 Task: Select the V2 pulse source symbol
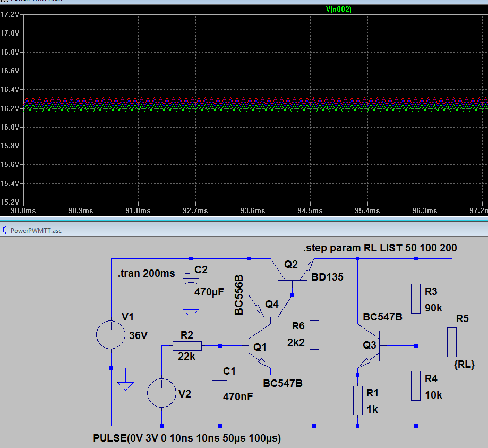(x=161, y=393)
